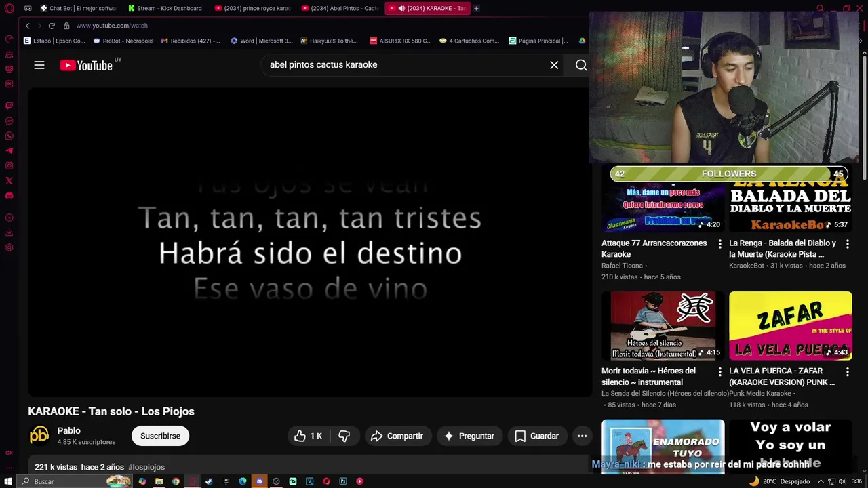Open Morir todavía Héroes del silencio thumbnail

[663, 326]
